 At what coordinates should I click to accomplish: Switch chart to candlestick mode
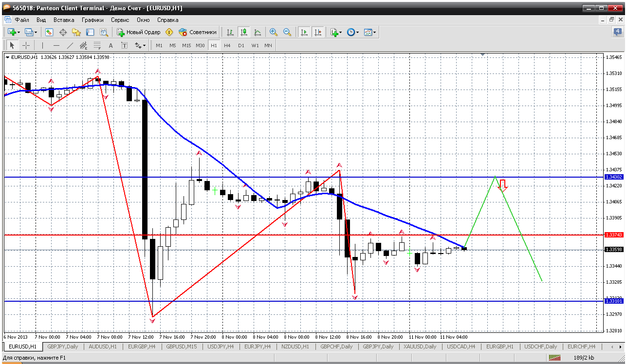tap(244, 32)
